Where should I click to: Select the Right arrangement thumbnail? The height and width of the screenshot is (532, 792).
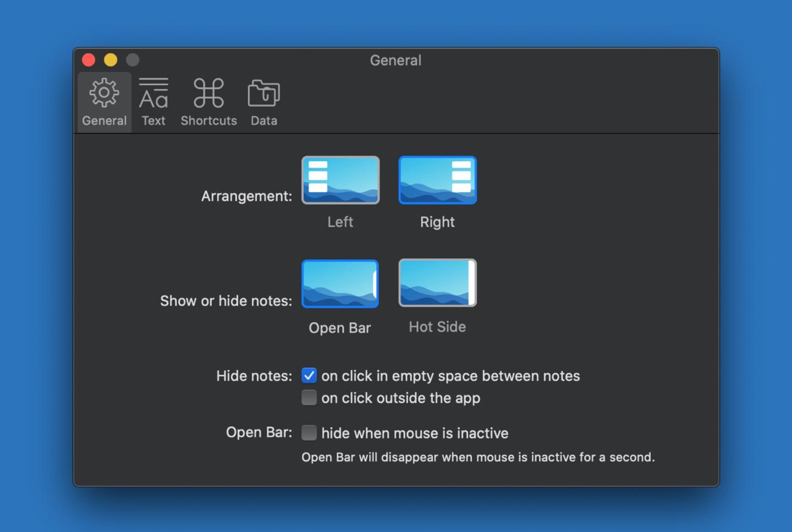[x=438, y=180]
